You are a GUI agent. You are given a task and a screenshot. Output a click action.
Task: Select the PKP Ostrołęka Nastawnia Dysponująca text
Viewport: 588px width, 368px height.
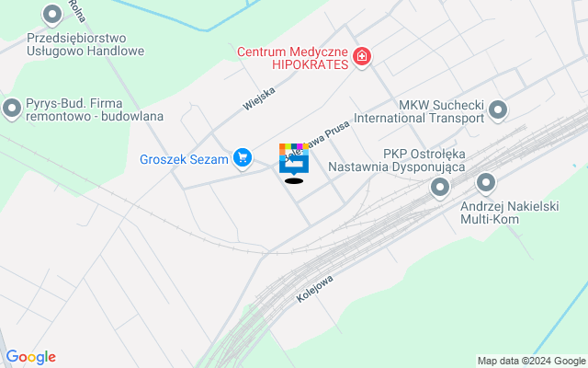coord(397,160)
